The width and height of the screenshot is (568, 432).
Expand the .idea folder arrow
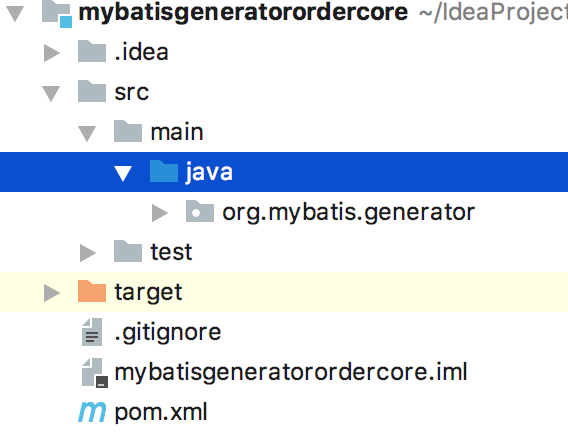tap(52, 53)
